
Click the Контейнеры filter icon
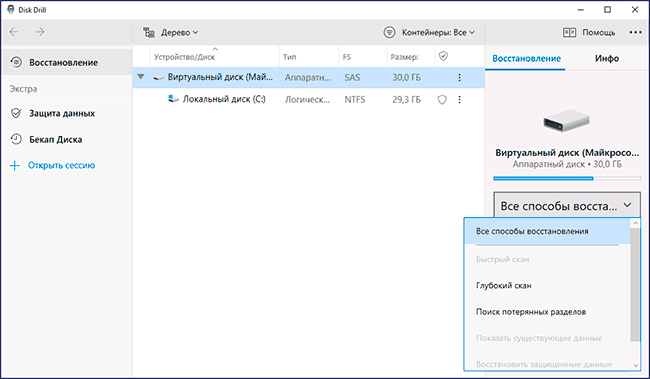click(x=389, y=32)
